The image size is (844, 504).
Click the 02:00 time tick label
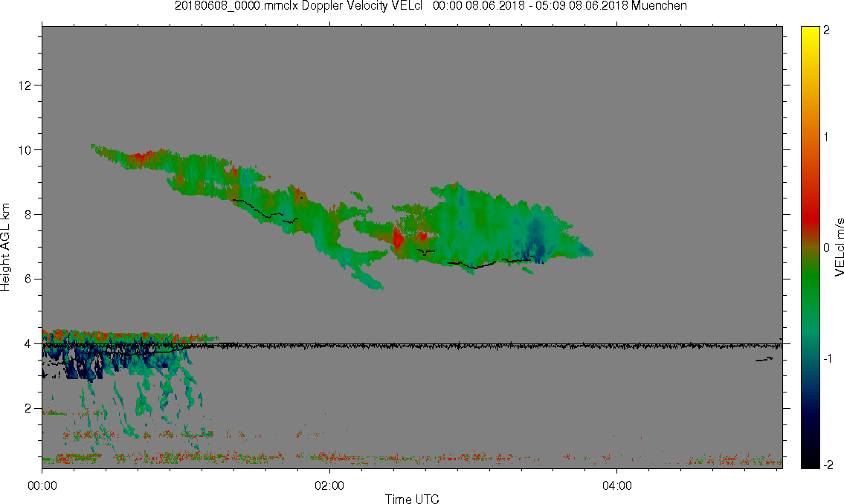(329, 485)
